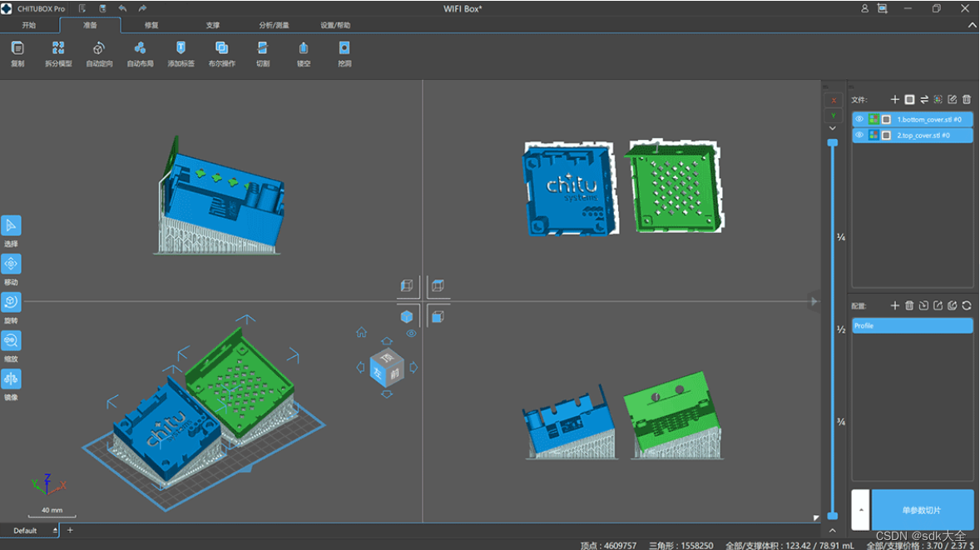
Task: Click the edit profile icon in 配置 panel
Action: pyautogui.click(x=952, y=305)
